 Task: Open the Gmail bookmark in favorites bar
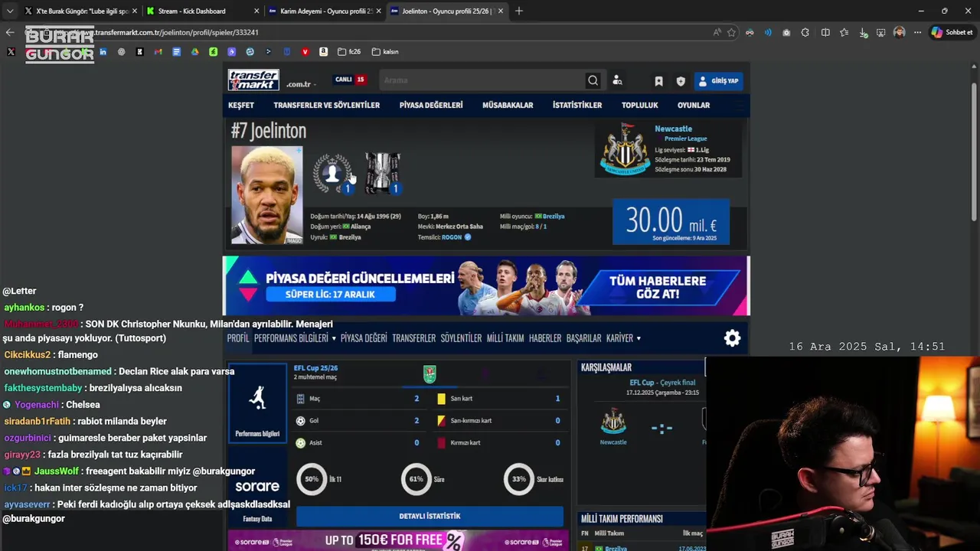tap(158, 52)
